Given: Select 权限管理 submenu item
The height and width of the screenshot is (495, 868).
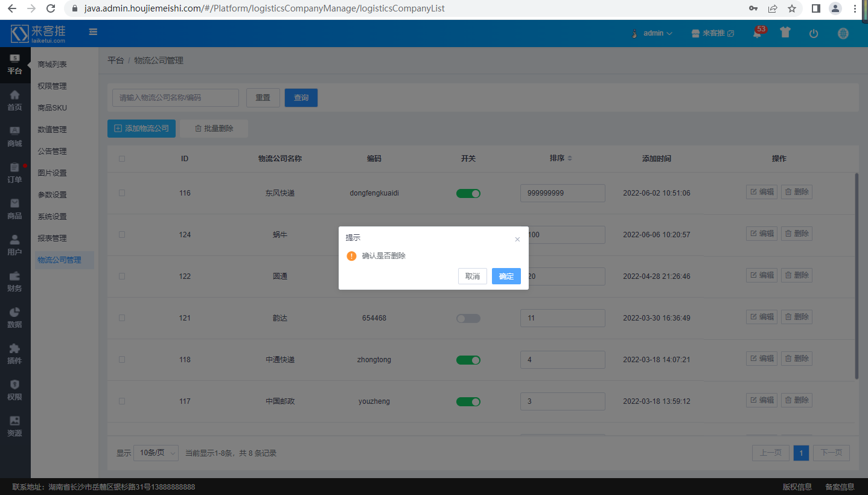Looking at the screenshot, I should [x=52, y=86].
